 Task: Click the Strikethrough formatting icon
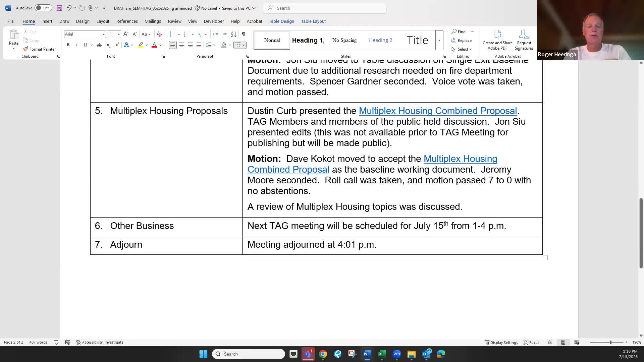(x=99, y=45)
